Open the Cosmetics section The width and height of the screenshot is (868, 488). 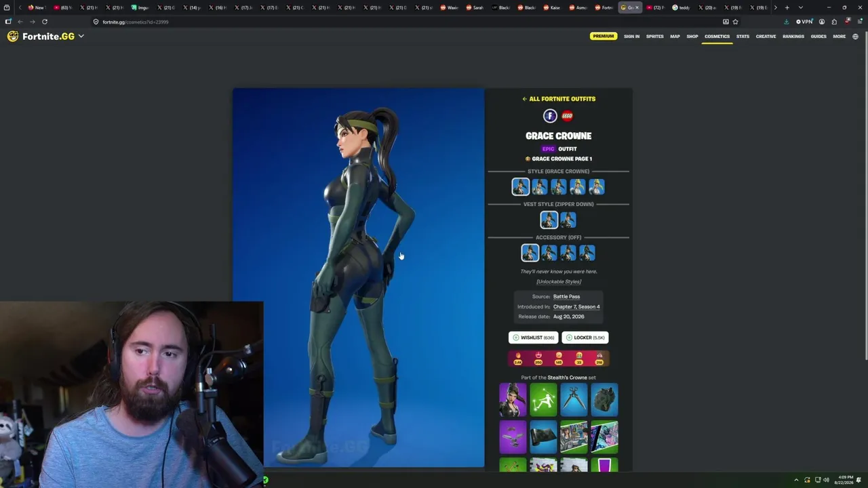pyautogui.click(x=717, y=37)
